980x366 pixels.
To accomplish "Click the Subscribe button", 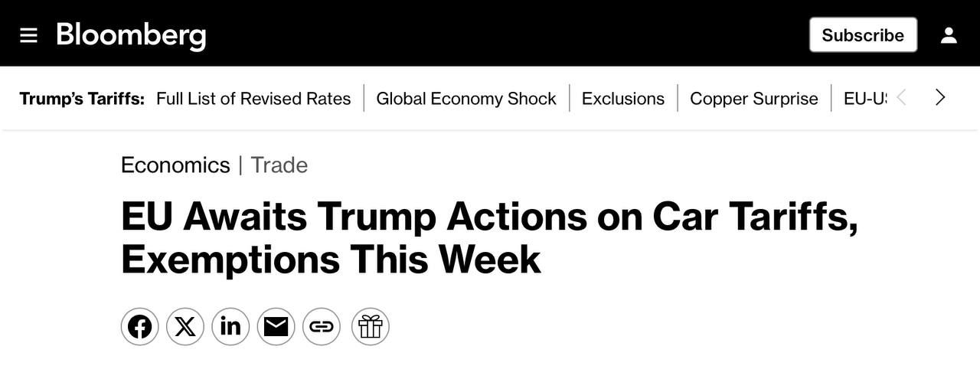I will click(863, 35).
